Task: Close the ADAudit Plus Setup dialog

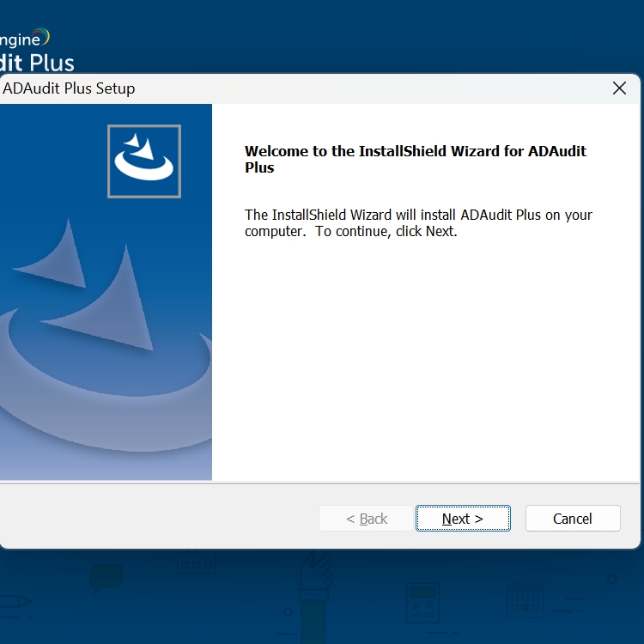Action: click(619, 88)
